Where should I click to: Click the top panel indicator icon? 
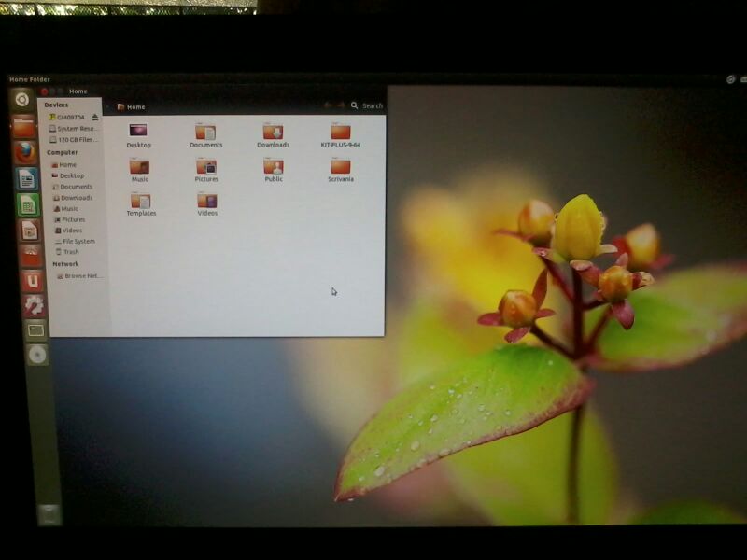[730, 79]
